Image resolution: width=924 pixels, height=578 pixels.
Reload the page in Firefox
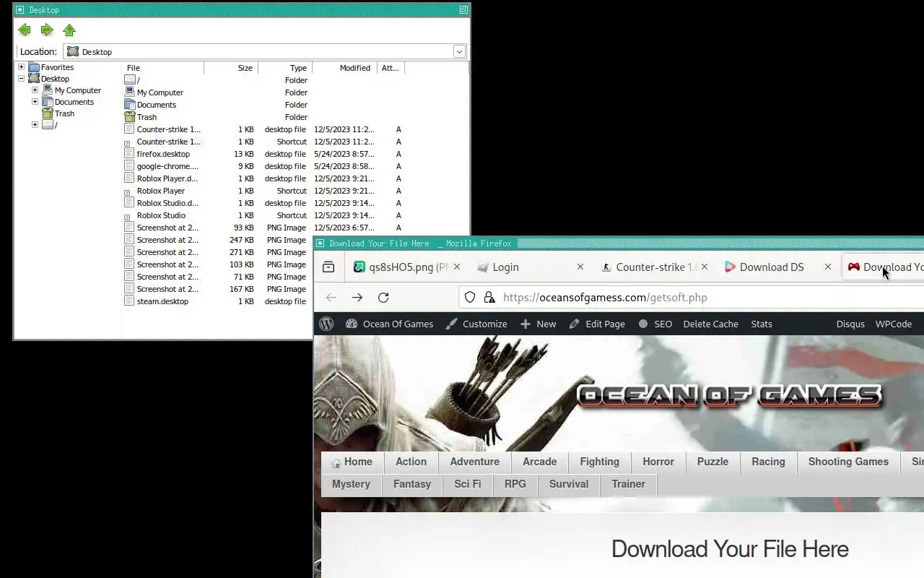[383, 297]
